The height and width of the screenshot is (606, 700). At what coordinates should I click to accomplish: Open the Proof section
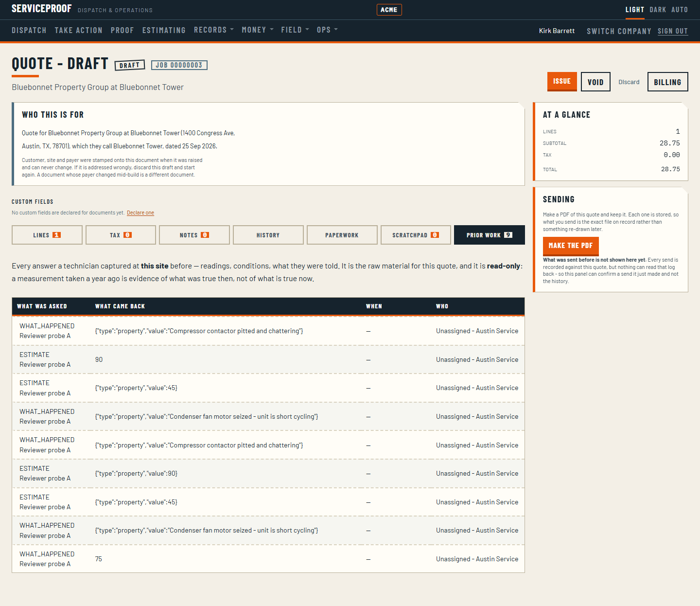pyautogui.click(x=122, y=30)
